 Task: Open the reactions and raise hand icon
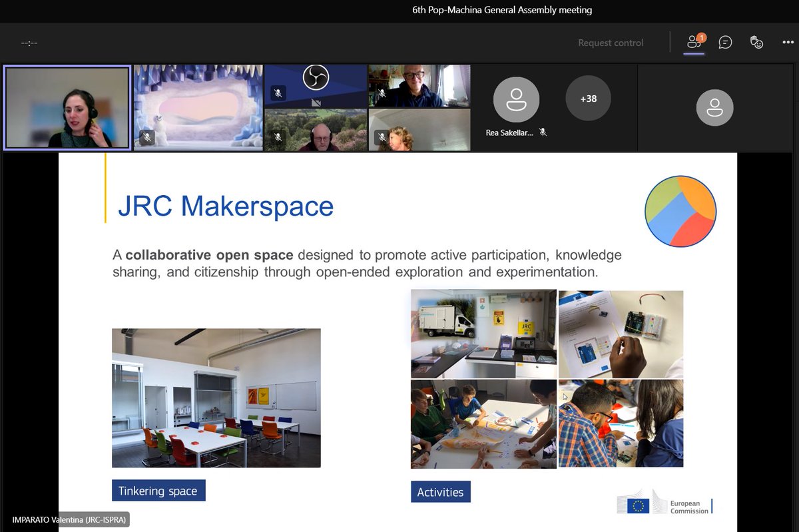point(756,43)
